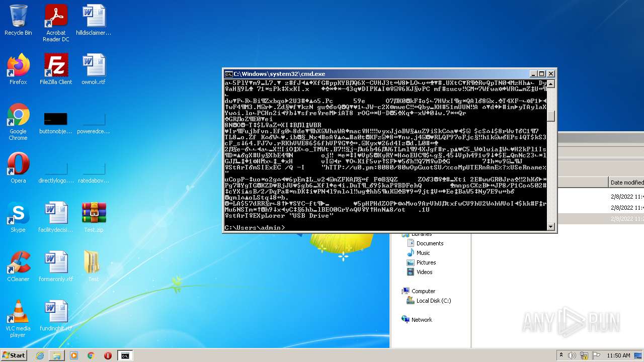Click the cmd.exe title bar system icon

tap(228, 73)
